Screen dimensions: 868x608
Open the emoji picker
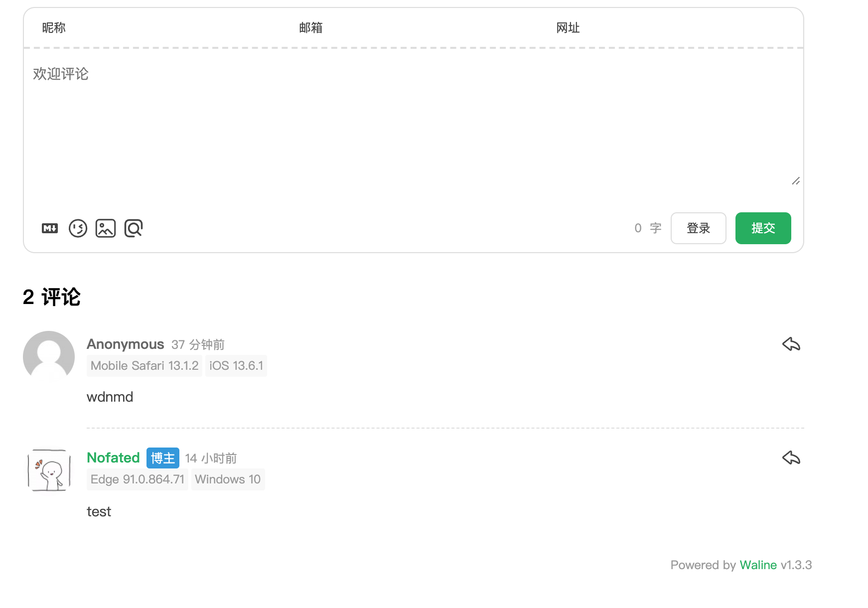[x=78, y=228]
